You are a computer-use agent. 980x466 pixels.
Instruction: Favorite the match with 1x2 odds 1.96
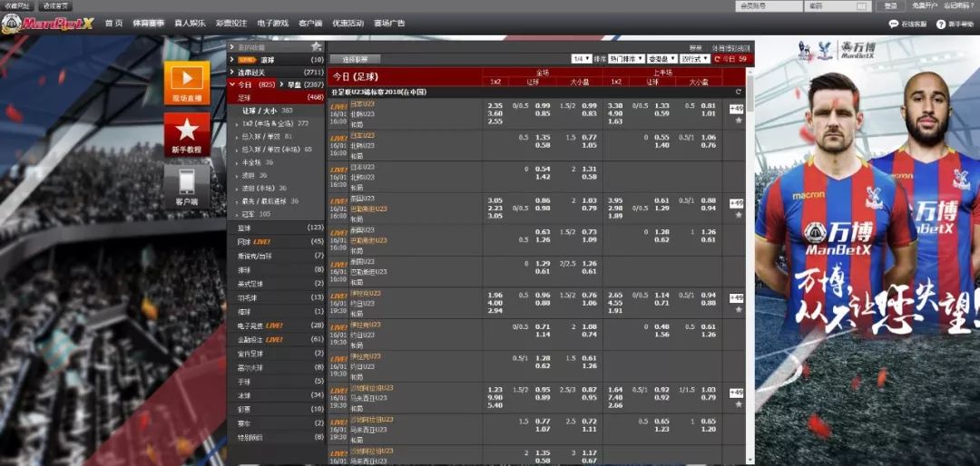pos(738,309)
